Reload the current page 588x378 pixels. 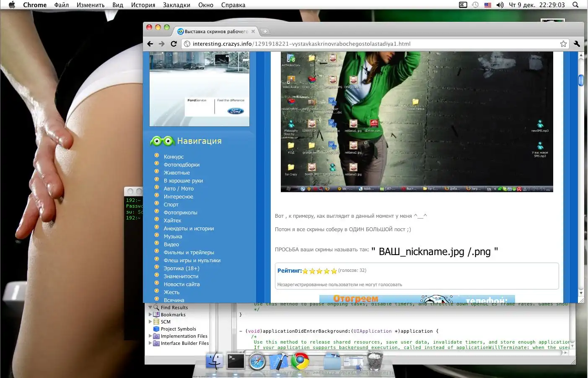[x=174, y=44]
